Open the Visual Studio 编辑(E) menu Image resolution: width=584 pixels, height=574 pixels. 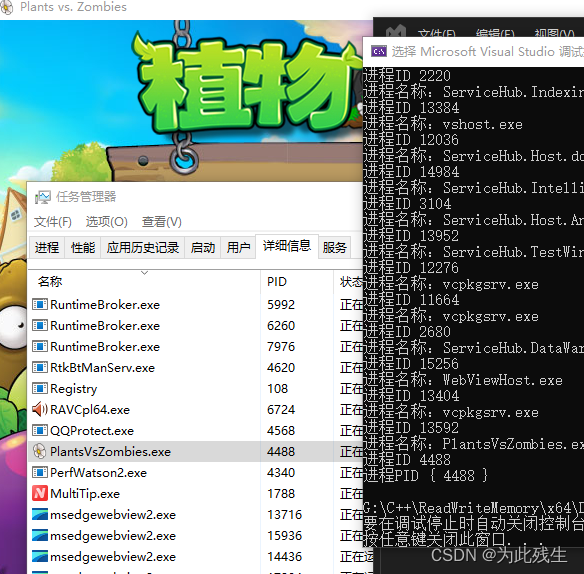click(x=495, y=34)
